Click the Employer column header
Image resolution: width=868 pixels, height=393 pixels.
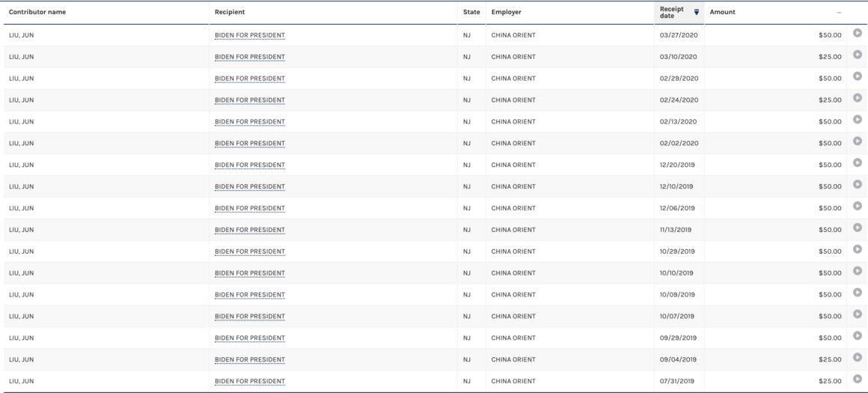click(507, 12)
